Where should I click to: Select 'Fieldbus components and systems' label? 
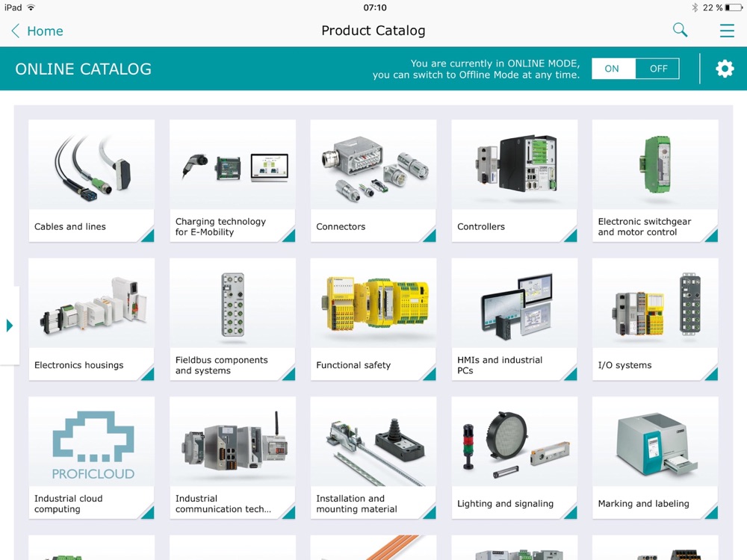(x=222, y=365)
